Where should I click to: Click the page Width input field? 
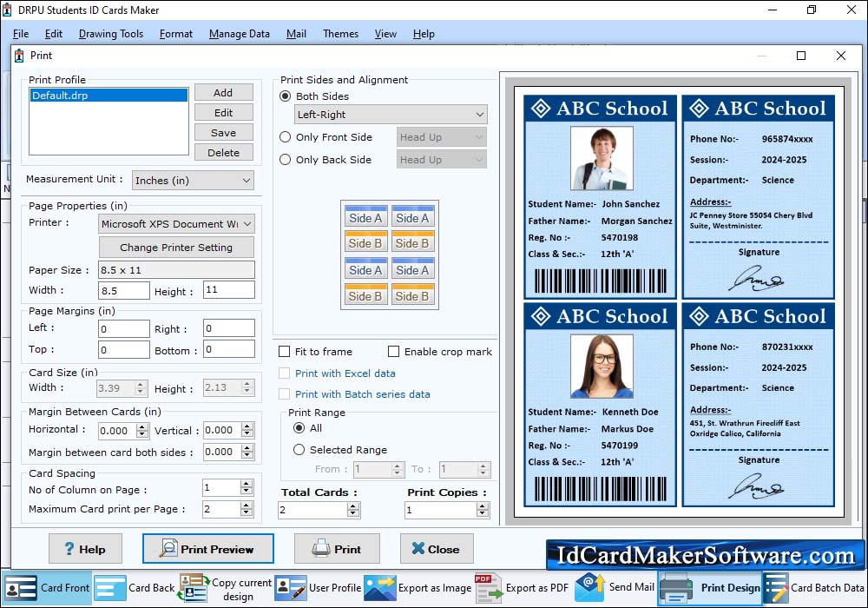124,291
